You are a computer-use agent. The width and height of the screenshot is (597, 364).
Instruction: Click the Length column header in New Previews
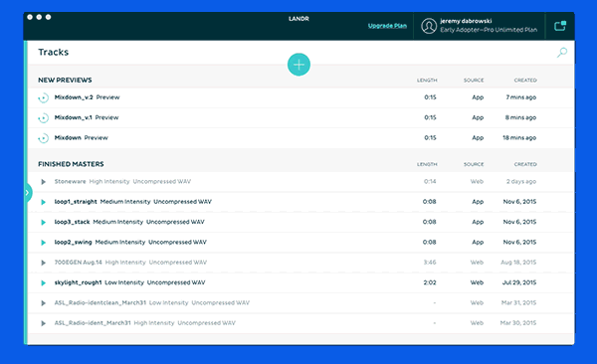pyautogui.click(x=427, y=80)
